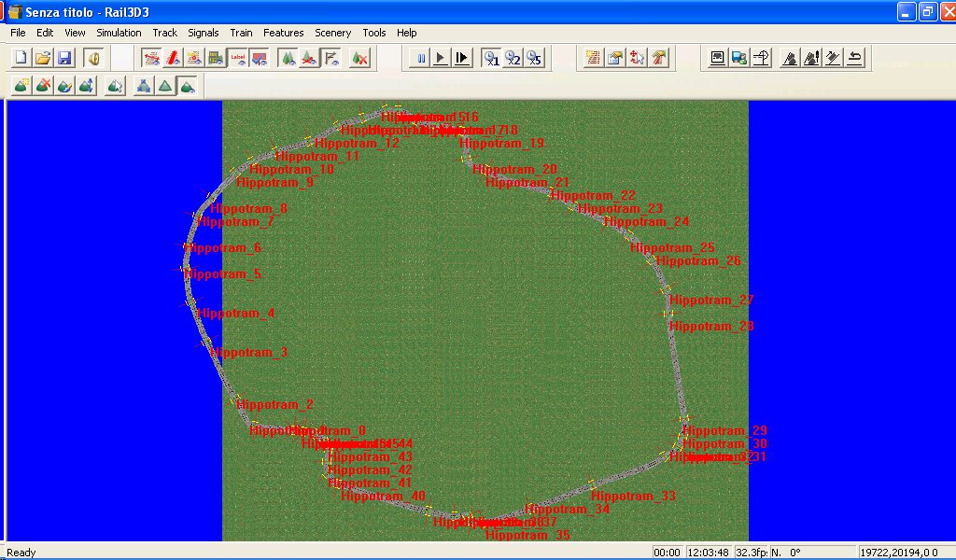The image size is (956, 560).
Task: Open the Help menu
Action: click(x=407, y=33)
